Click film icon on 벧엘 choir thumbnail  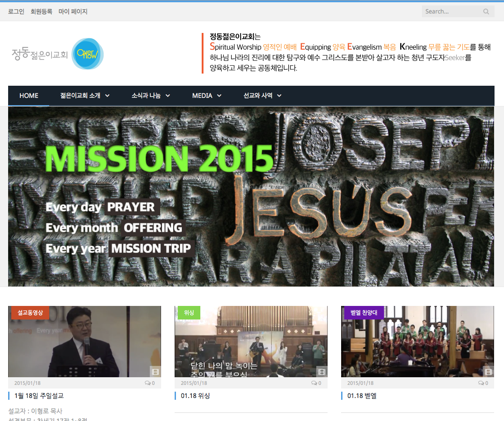pyautogui.click(x=489, y=372)
